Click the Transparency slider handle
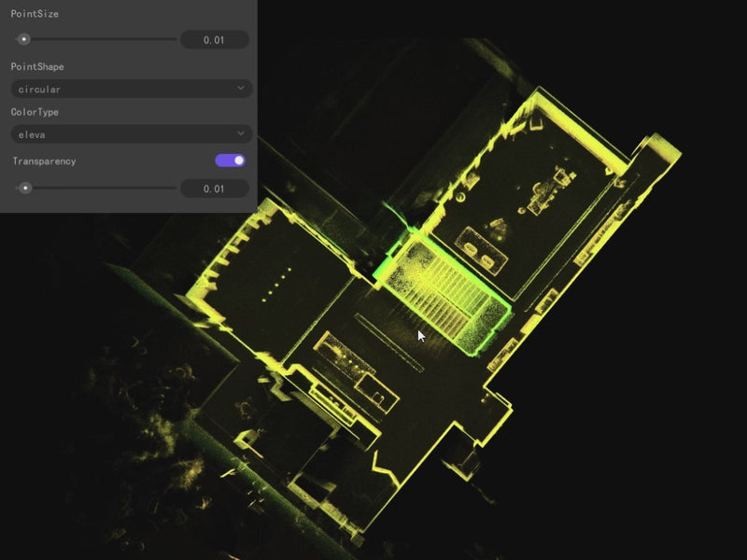This screenshot has width=747, height=560. tap(25, 188)
